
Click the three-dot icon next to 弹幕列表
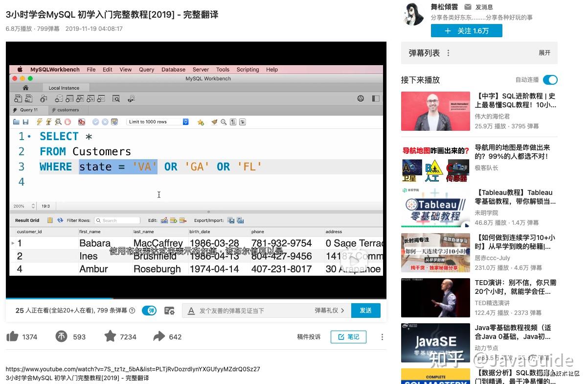tap(448, 53)
